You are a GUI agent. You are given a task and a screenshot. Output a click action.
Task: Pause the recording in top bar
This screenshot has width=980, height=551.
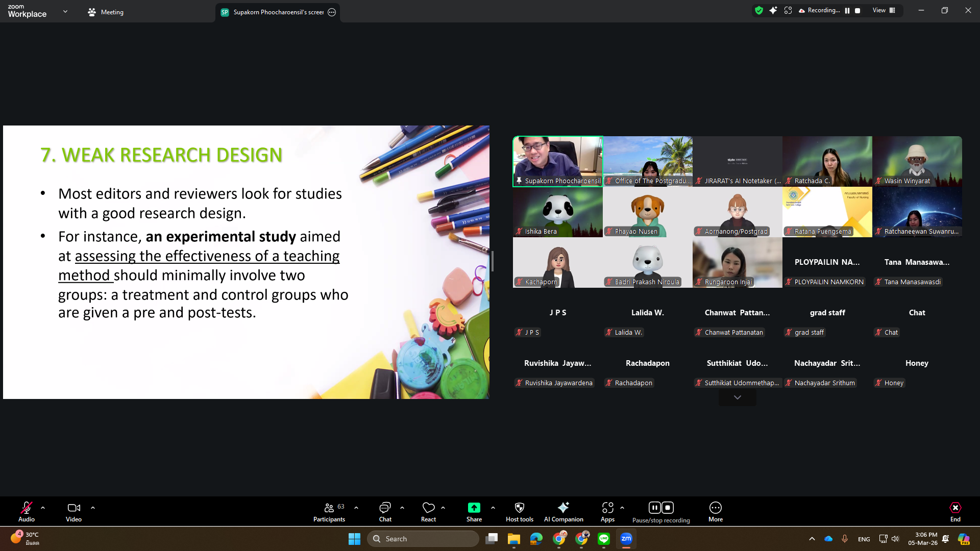847,11
